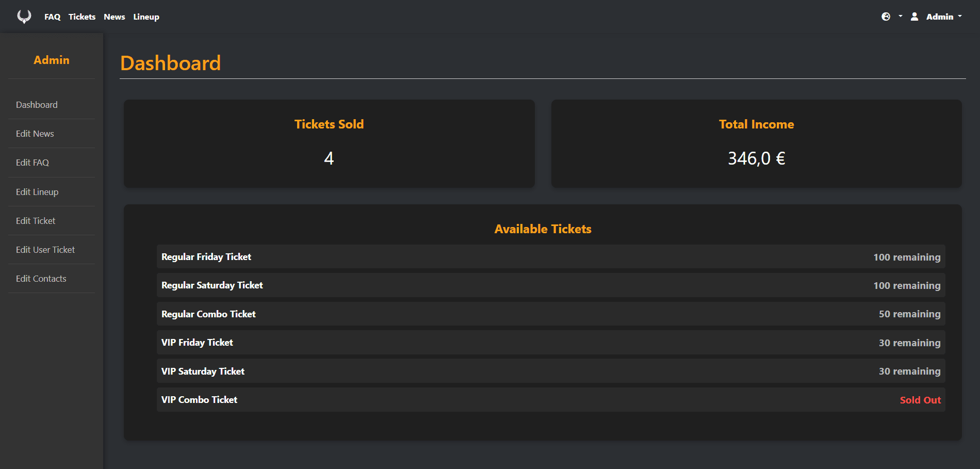Open the FAQ page from navbar
980x469 pixels.
52,17
